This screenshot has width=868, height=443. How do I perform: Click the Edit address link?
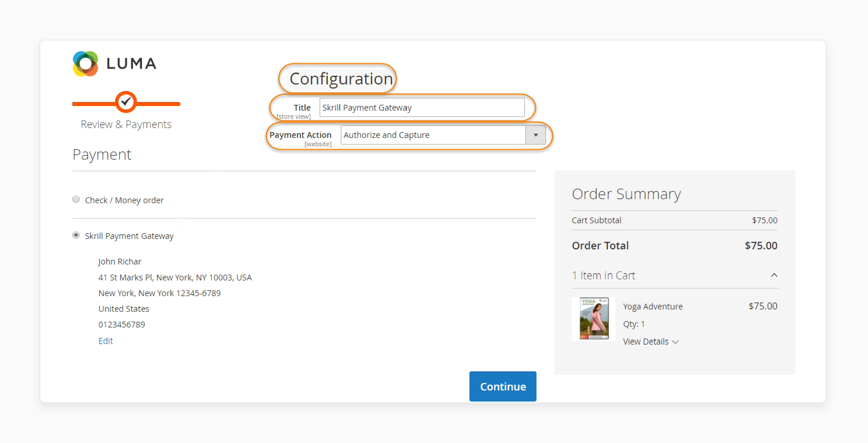pyautogui.click(x=105, y=341)
